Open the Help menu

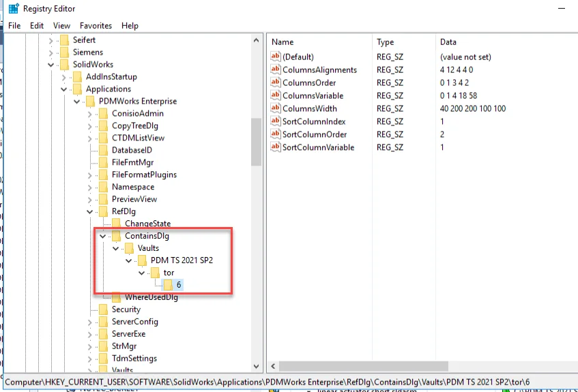pyautogui.click(x=130, y=26)
